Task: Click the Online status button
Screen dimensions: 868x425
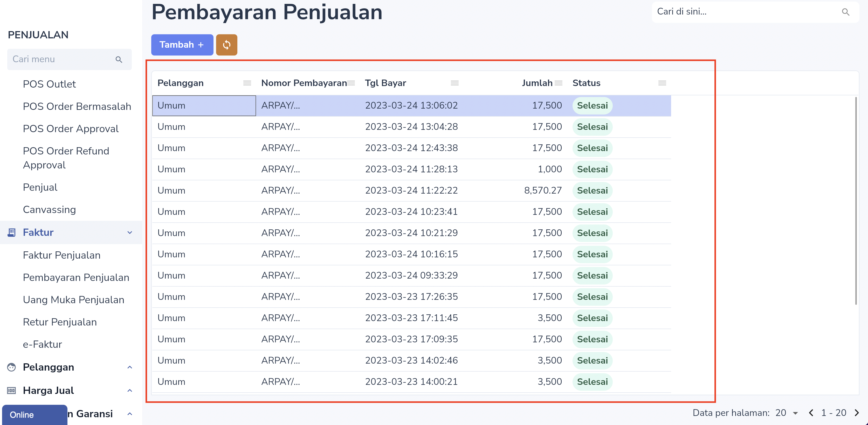Action: (34, 415)
